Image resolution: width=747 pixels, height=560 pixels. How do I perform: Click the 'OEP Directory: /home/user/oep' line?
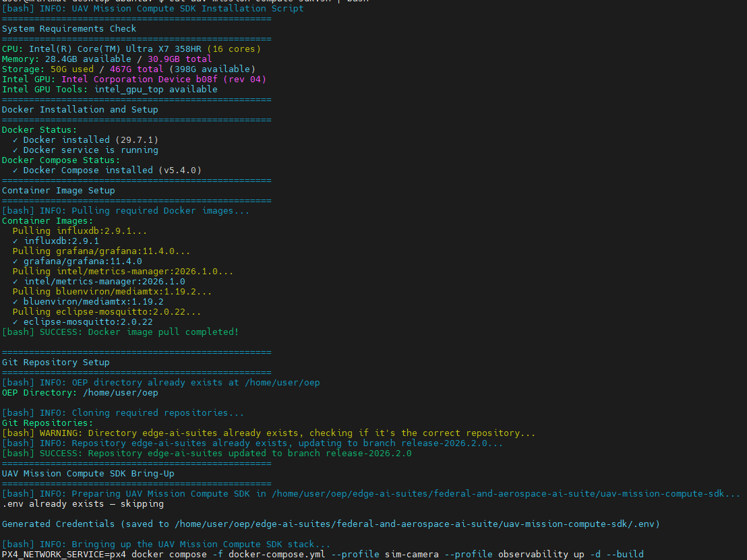[x=80, y=393]
